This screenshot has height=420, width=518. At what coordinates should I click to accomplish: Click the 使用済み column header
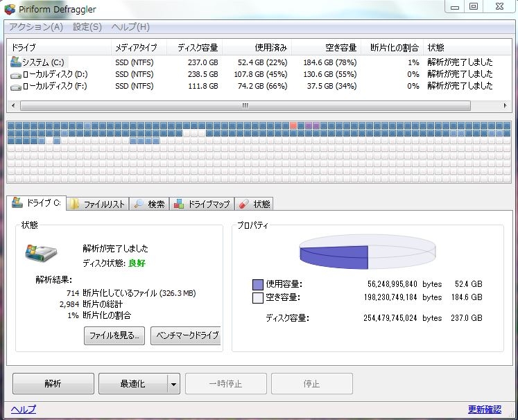click(257, 48)
